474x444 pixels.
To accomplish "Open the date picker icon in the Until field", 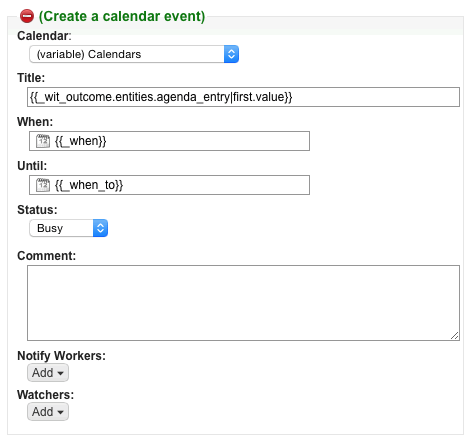I will pyautogui.click(x=43, y=185).
